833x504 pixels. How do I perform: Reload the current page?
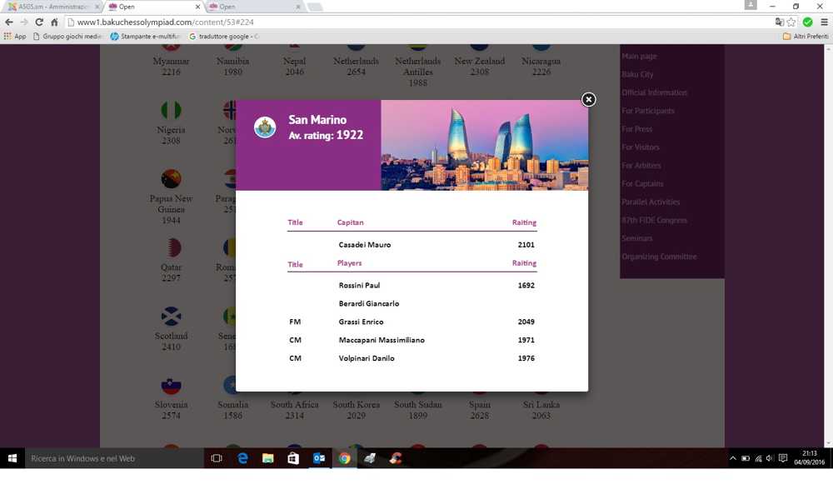(39, 22)
